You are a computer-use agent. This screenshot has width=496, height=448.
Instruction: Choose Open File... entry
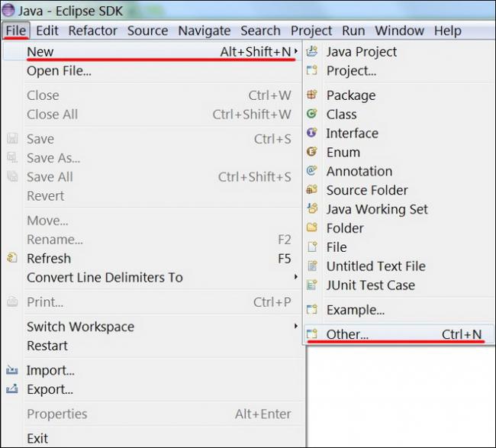(x=59, y=71)
